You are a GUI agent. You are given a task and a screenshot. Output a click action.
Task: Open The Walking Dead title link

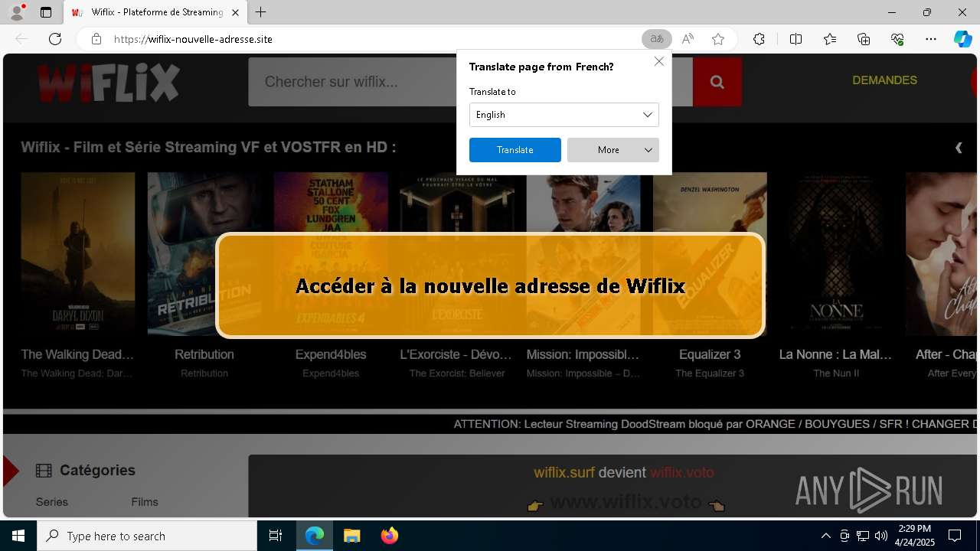tap(78, 354)
